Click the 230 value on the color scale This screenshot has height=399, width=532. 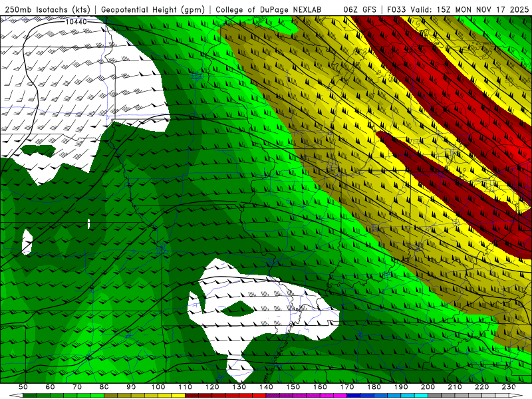[x=509, y=387]
